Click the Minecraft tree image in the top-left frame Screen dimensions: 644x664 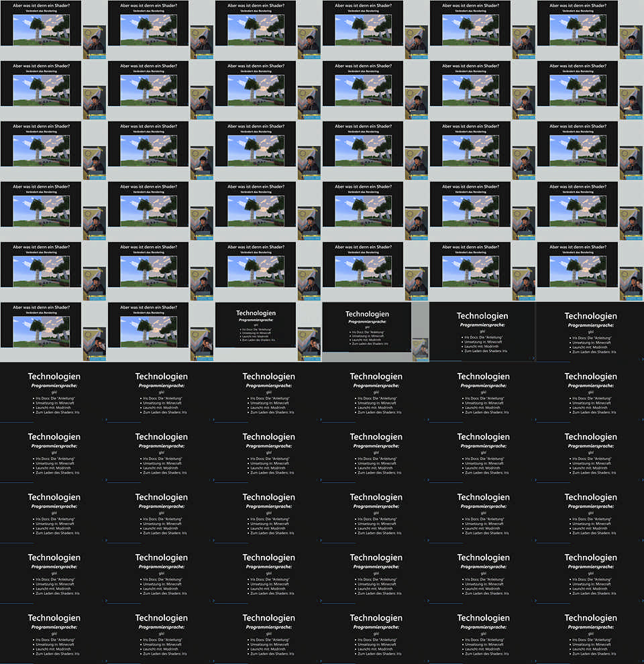click(41, 29)
